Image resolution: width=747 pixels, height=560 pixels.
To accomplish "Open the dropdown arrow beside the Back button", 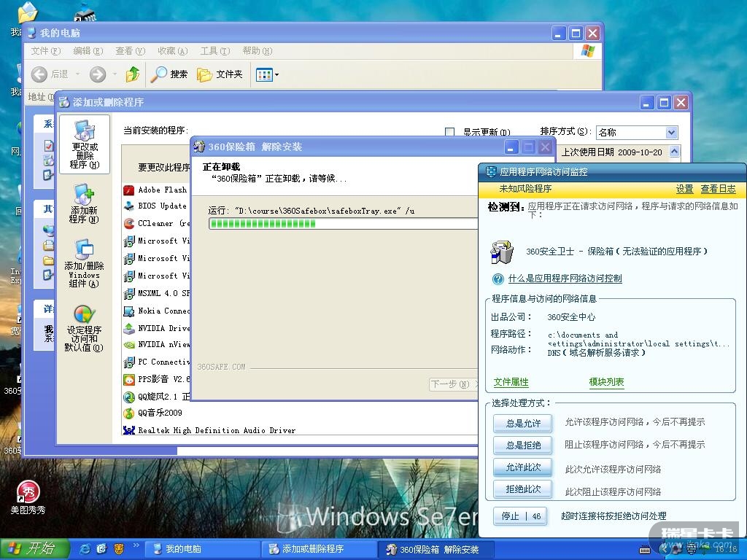I will [x=77, y=74].
